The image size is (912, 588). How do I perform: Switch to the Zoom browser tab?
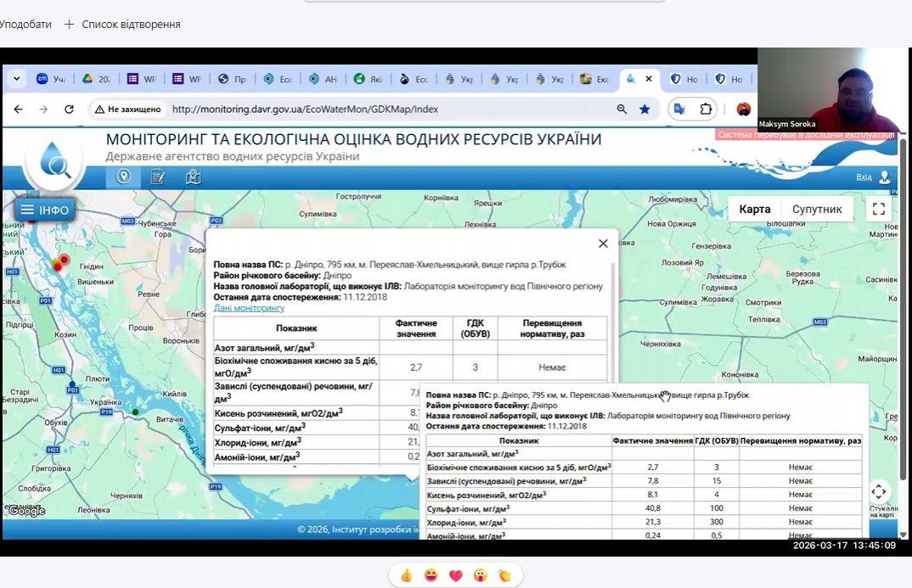pyautogui.click(x=50, y=79)
